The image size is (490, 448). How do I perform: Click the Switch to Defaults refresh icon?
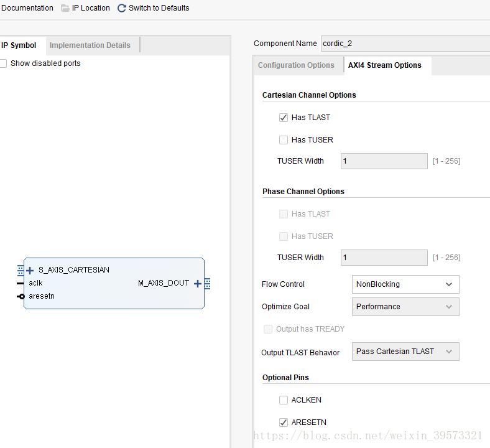121,8
